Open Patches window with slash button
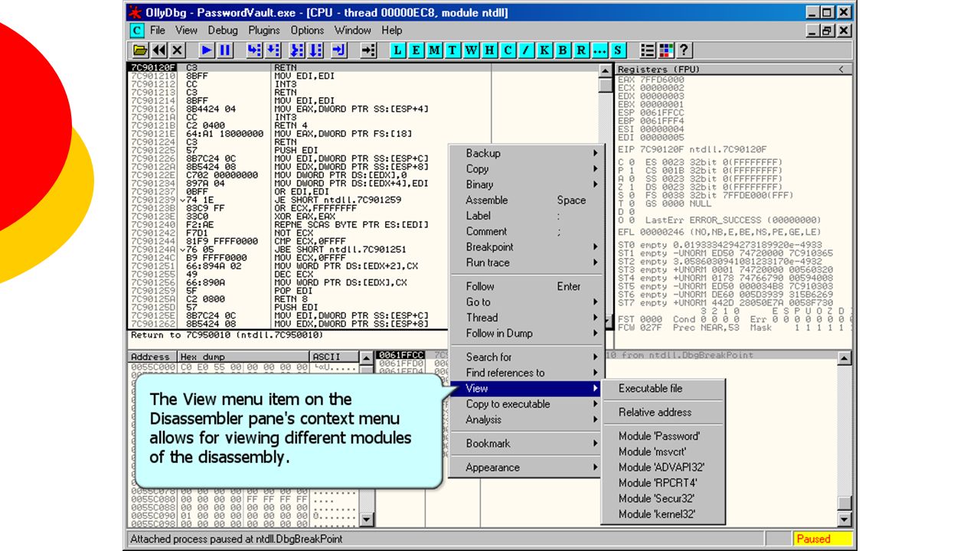Viewport: 980px width, 551px height. pyautogui.click(x=527, y=51)
